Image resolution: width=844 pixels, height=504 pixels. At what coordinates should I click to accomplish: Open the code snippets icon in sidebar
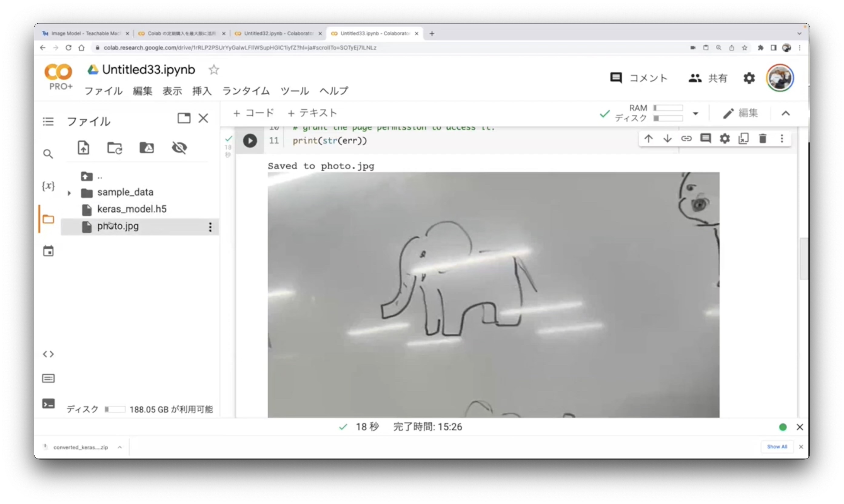tap(48, 354)
